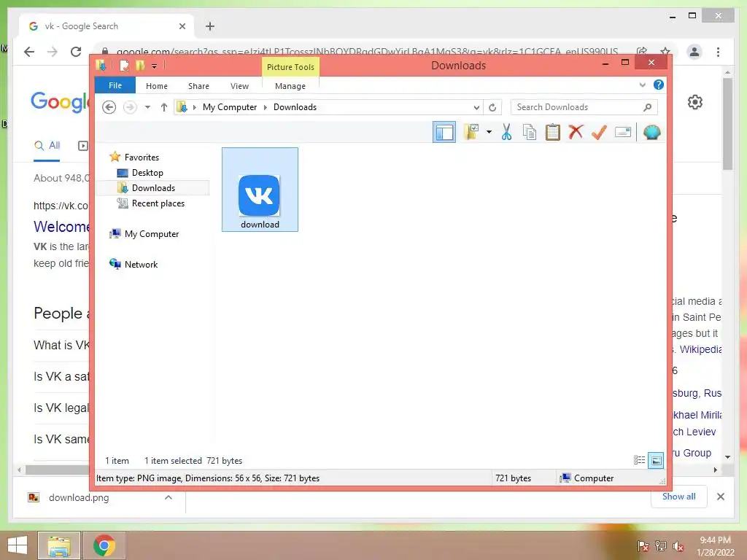Click the orange checkmark properties icon
Image resolution: width=747 pixels, height=560 pixels.
coord(599,132)
